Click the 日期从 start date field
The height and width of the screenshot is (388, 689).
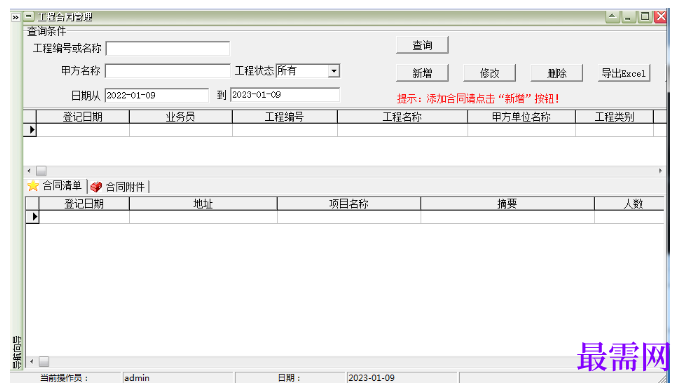click(156, 95)
